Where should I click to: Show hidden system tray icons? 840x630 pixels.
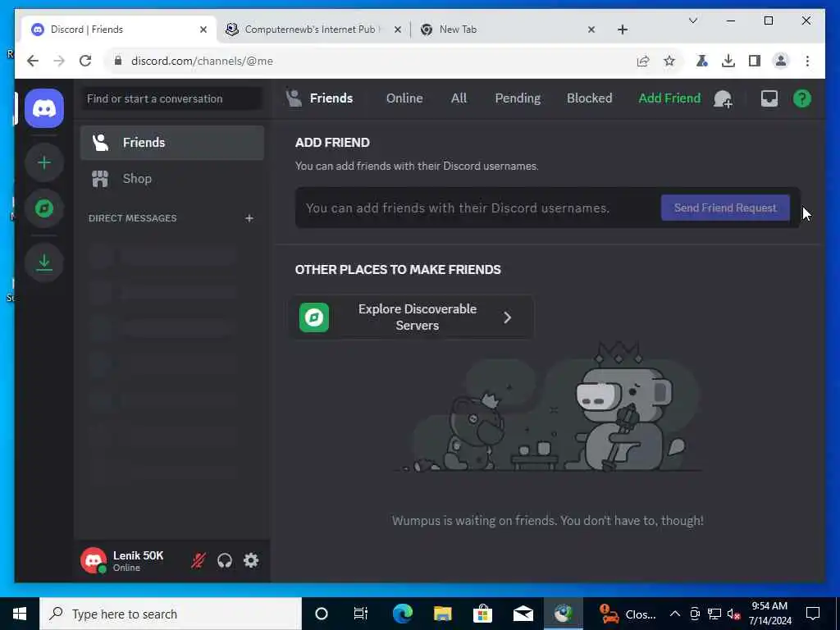click(675, 614)
